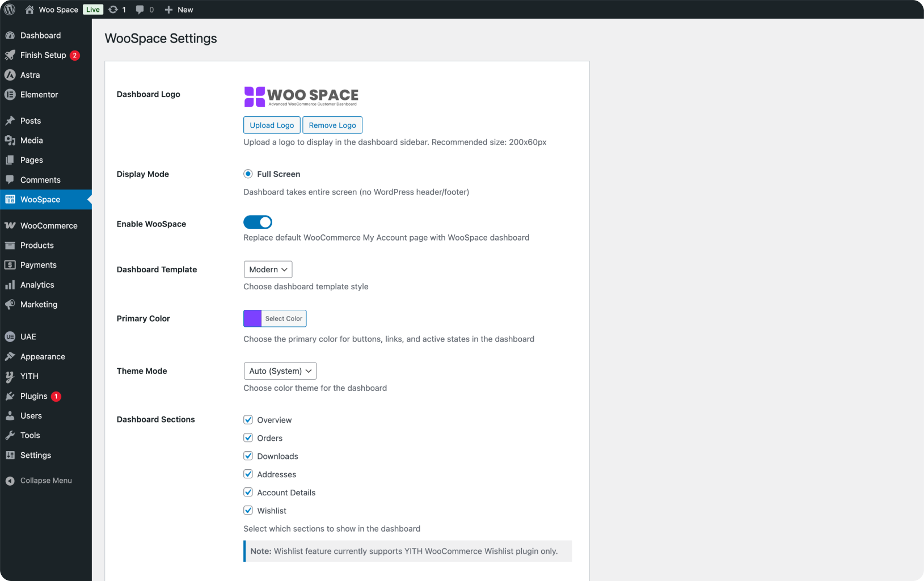
Task: Open the Astra theme menu
Action: (29, 74)
